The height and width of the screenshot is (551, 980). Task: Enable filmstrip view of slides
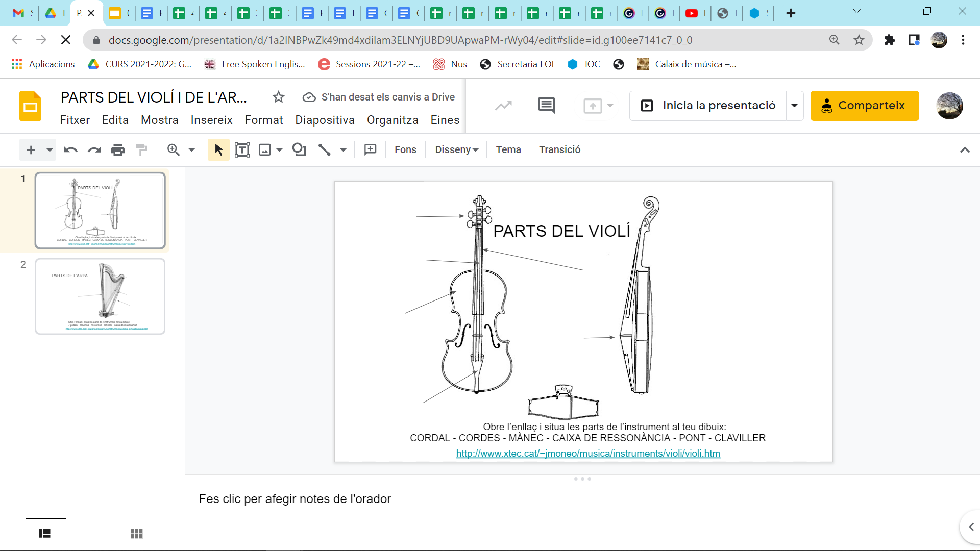point(45,533)
